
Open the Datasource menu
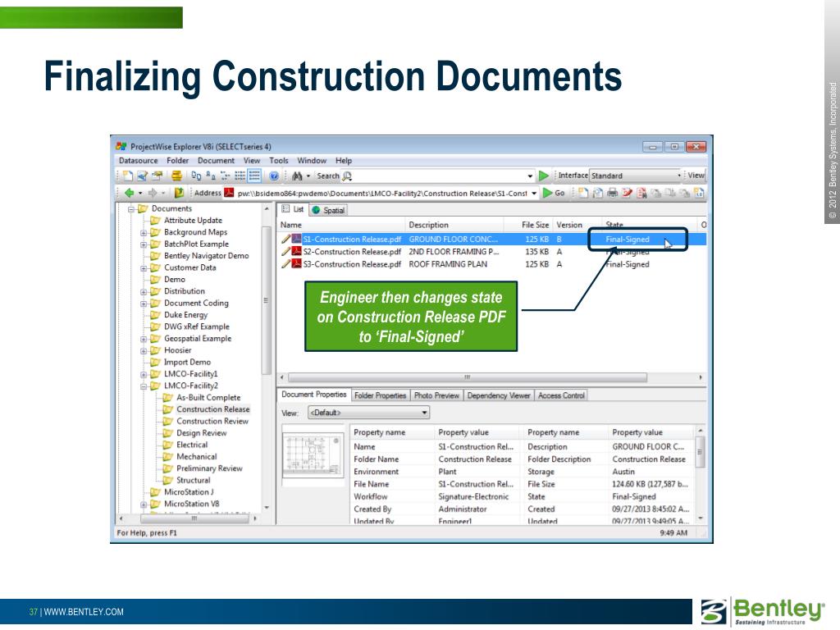point(138,161)
